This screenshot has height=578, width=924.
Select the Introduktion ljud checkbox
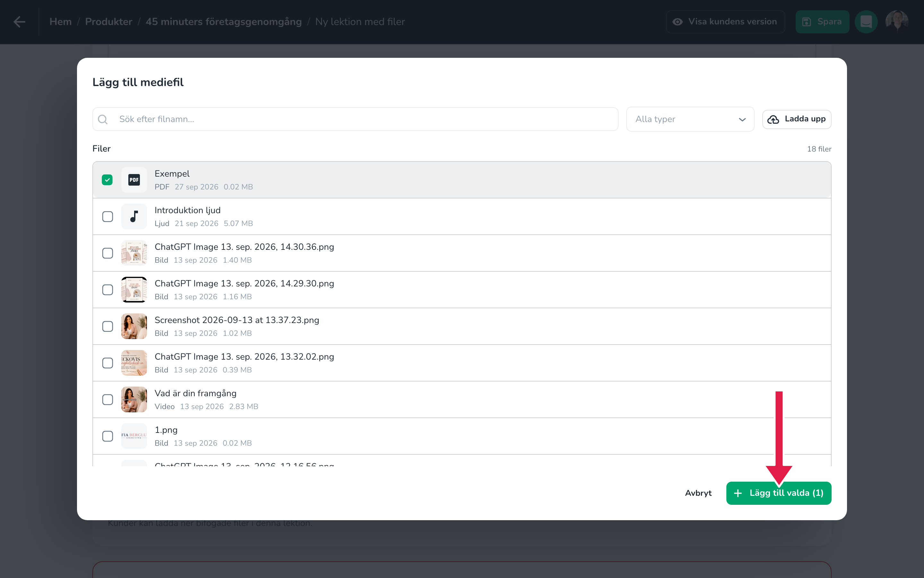(x=107, y=216)
